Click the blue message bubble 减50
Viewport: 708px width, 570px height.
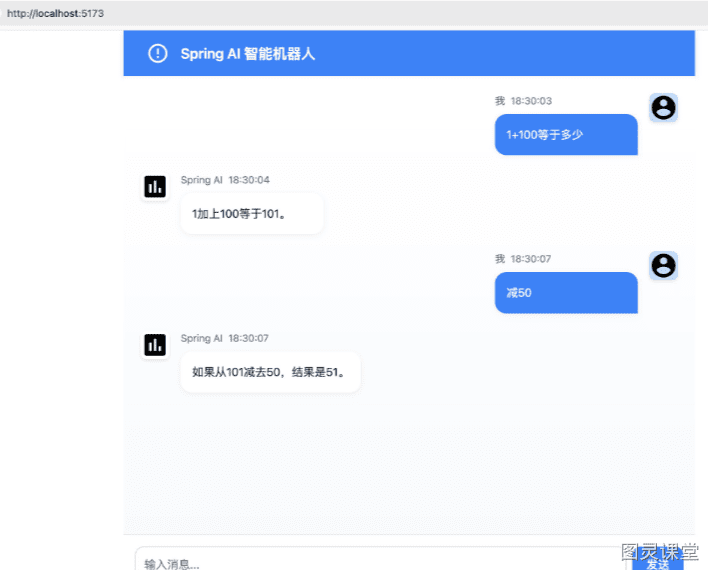coord(566,293)
